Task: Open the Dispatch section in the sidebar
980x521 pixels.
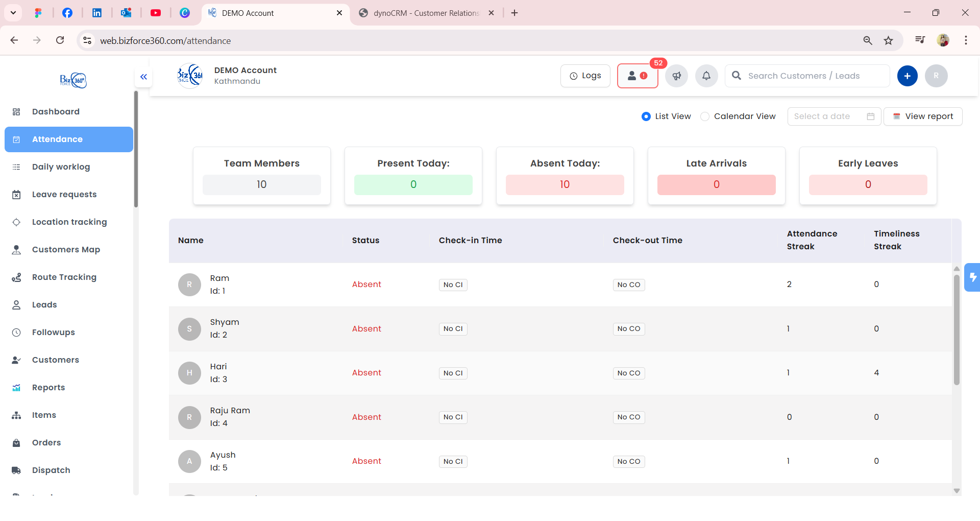Action: pos(51,470)
